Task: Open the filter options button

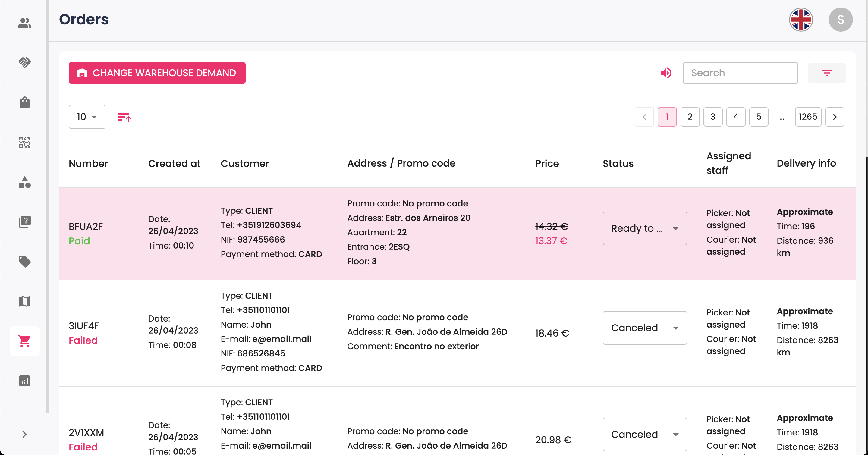Action: pos(826,73)
